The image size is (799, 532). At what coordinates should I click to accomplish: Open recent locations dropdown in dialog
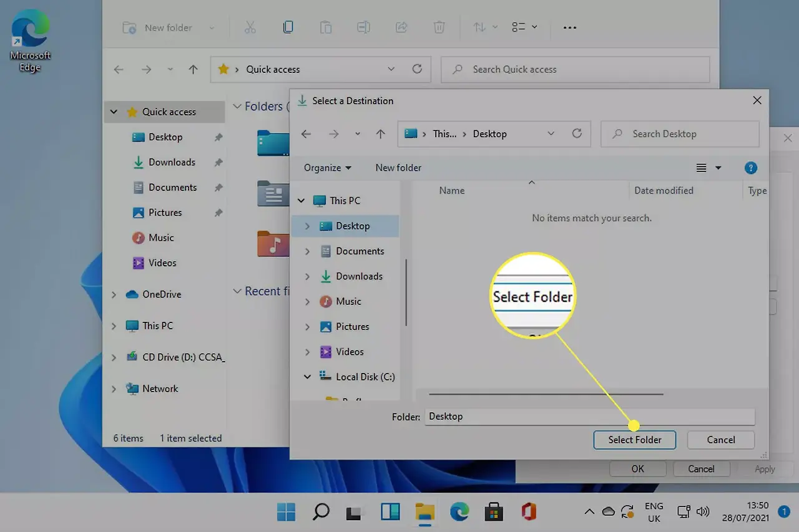click(x=357, y=134)
